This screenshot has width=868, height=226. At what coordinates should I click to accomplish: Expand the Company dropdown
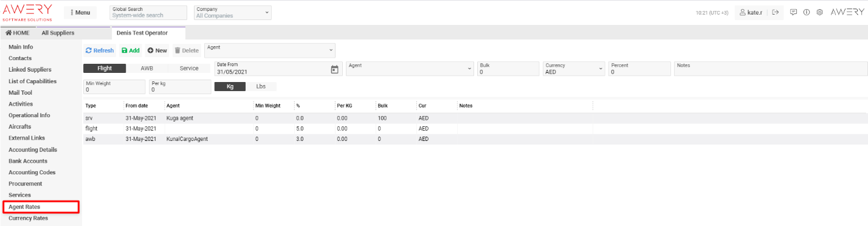pos(233,13)
